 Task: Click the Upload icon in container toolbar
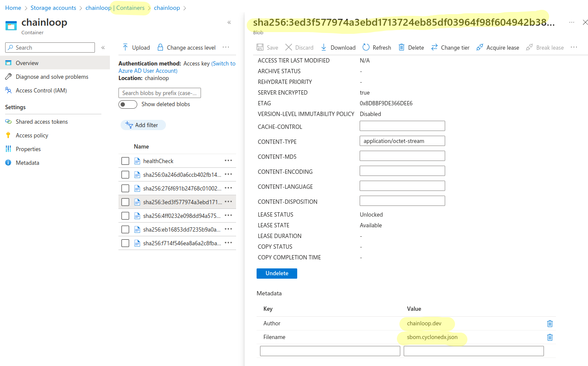(x=125, y=48)
